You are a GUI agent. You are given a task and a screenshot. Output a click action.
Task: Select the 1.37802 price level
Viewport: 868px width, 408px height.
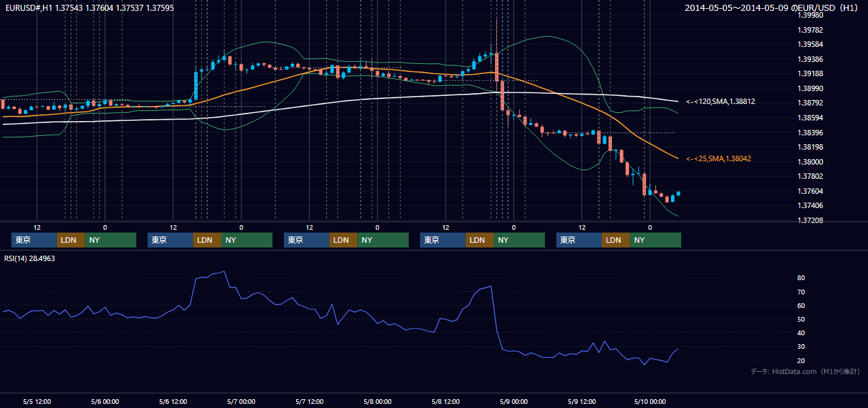coord(810,176)
